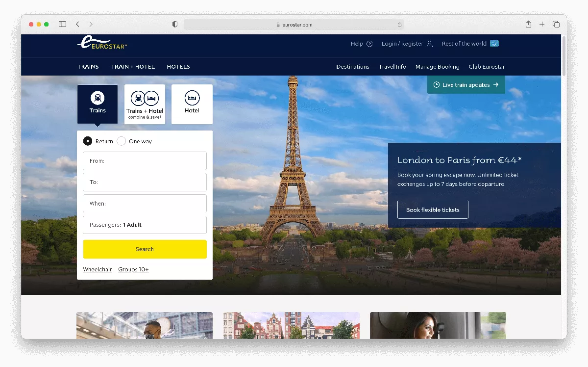Image resolution: width=588 pixels, height=367 pixels.
Task: Select the Hotel bed icon tab
Action: [x=192, y=98]
